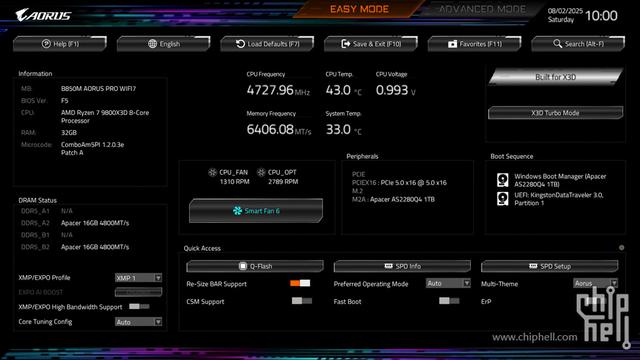Switch to the Advanced Mode tab
This screenshot has width=640, height=360.
[x=482, y=9]
